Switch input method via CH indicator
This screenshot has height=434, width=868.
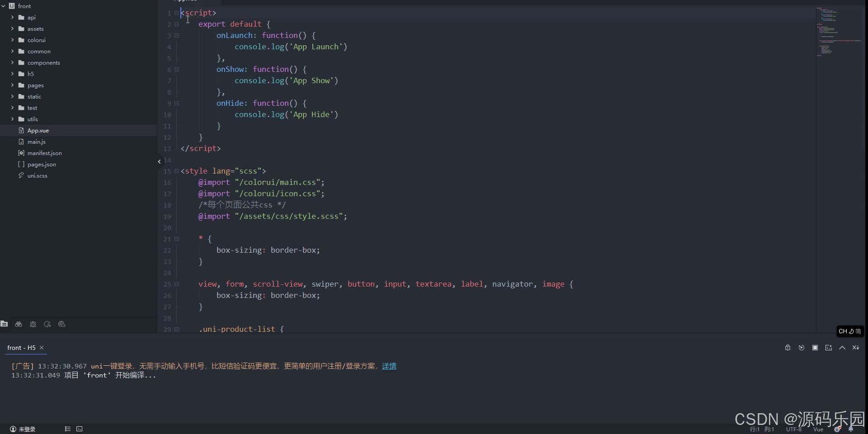[849, 331]
